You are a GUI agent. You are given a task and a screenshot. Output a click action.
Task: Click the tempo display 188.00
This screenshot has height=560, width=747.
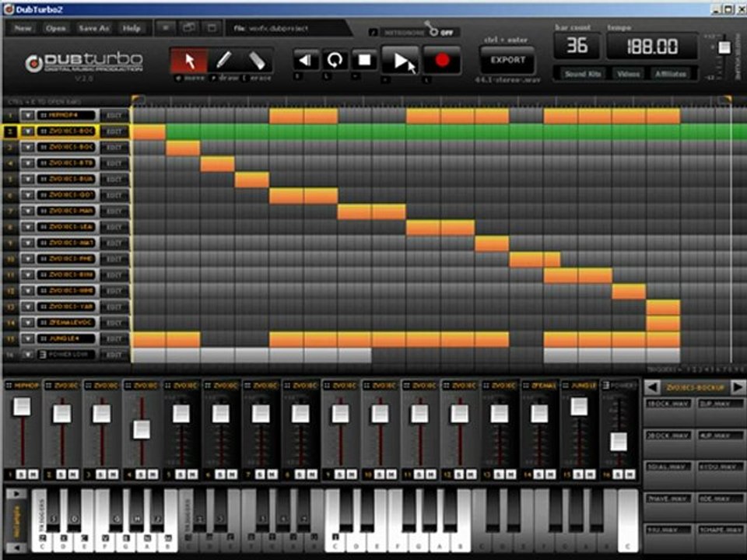point(652,46)
